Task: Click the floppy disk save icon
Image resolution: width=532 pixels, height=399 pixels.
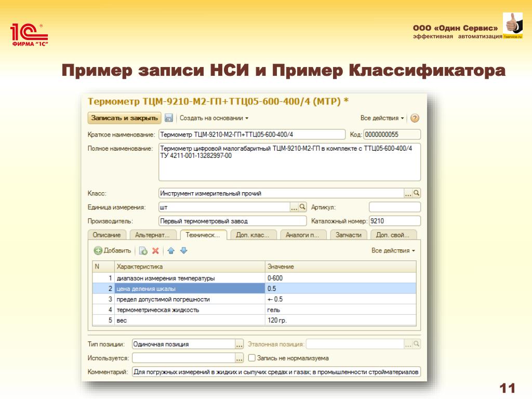Action: (169, 118)
